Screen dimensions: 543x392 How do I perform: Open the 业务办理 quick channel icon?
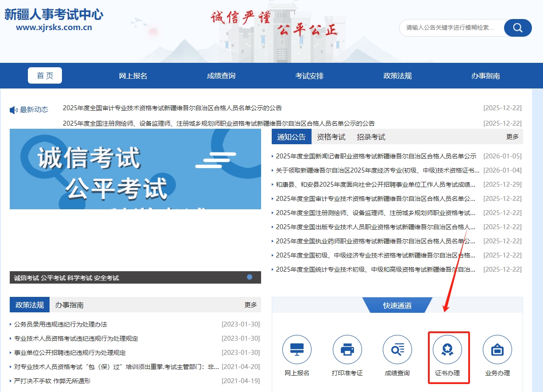click(x=497, y=350)
